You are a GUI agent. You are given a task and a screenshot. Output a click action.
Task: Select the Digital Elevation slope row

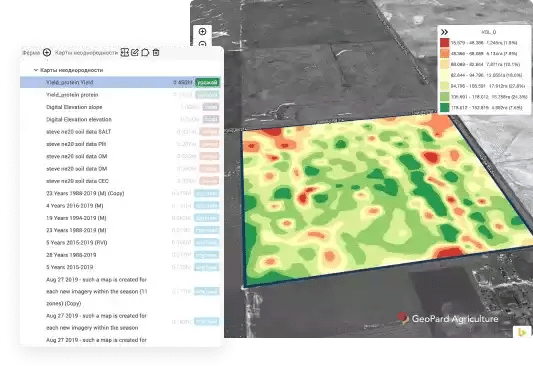120,107
